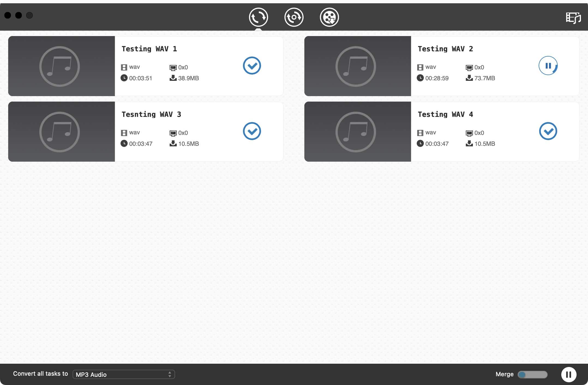Click the 38.9MB file size download icon
Image resolution: width=588 pixels, height=385 pixels.
click(x=173, y=78)
